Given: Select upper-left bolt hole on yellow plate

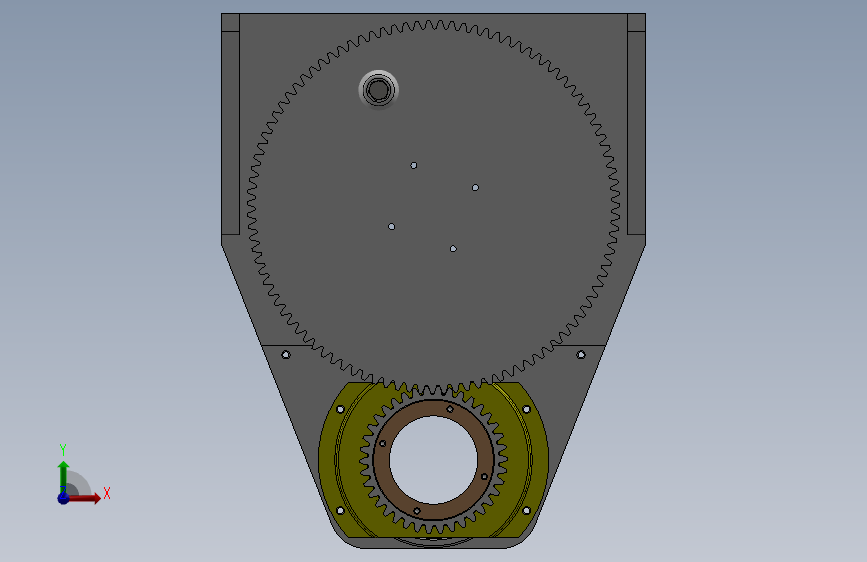Looking at the screenshot, I should coord(341,409).
